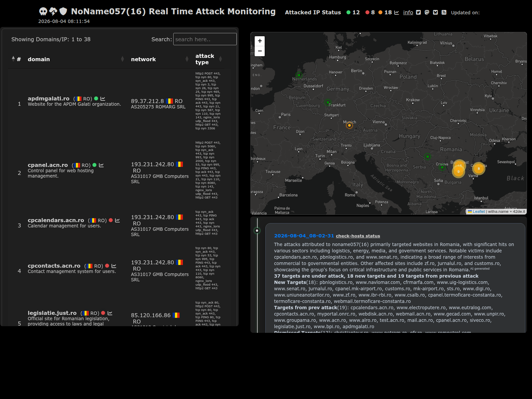Select green map marker near Netherlands
Viewport: 532px width, 399px height.
299,75
